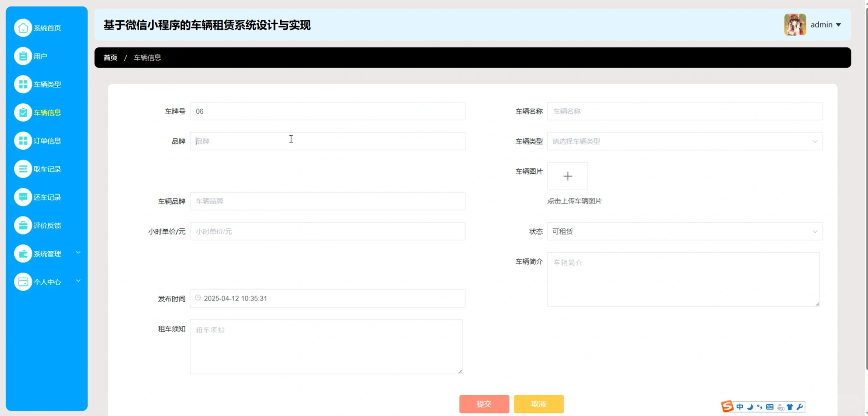The width and height of the screenshot is (868, 416).
Task: Click the Sogou input method logo
Action: tap(727, 406)
